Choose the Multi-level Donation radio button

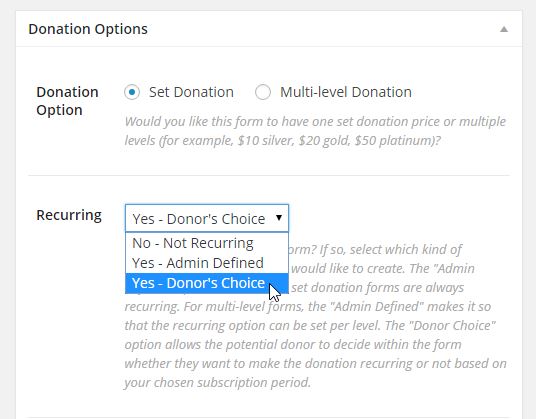263,92
